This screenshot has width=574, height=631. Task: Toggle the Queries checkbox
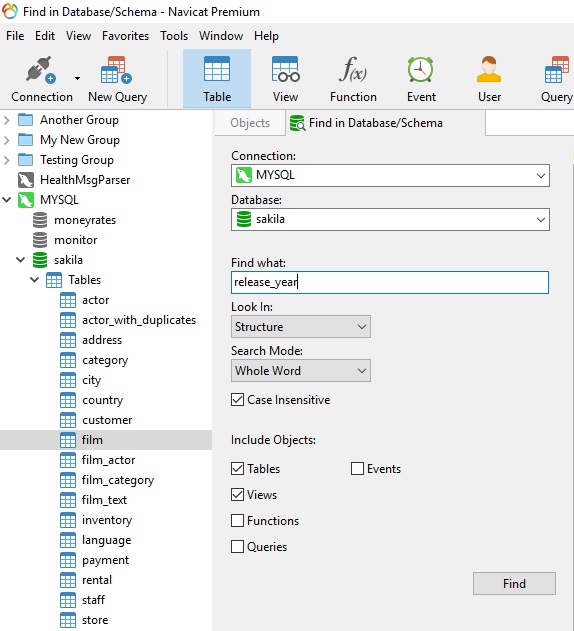[237, 546]
